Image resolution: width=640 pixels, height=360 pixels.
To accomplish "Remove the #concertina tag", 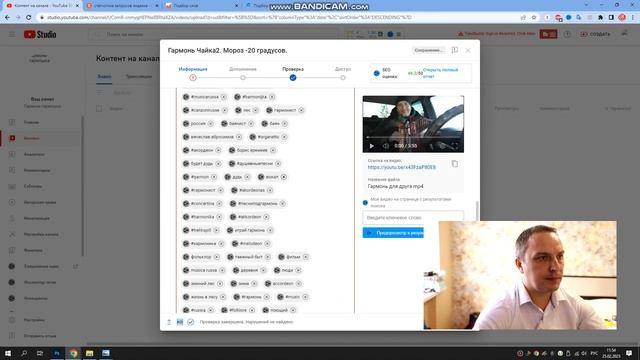I will (219, 203).
